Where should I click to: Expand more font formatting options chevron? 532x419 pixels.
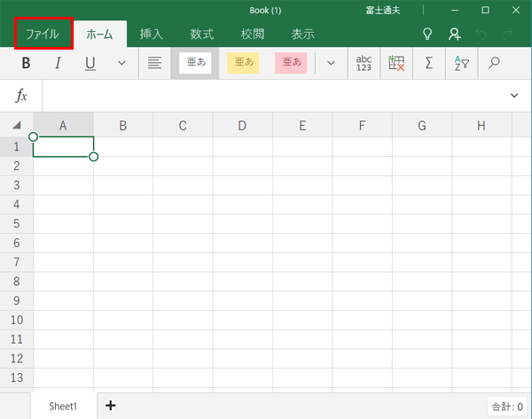[x=121, y=63]
